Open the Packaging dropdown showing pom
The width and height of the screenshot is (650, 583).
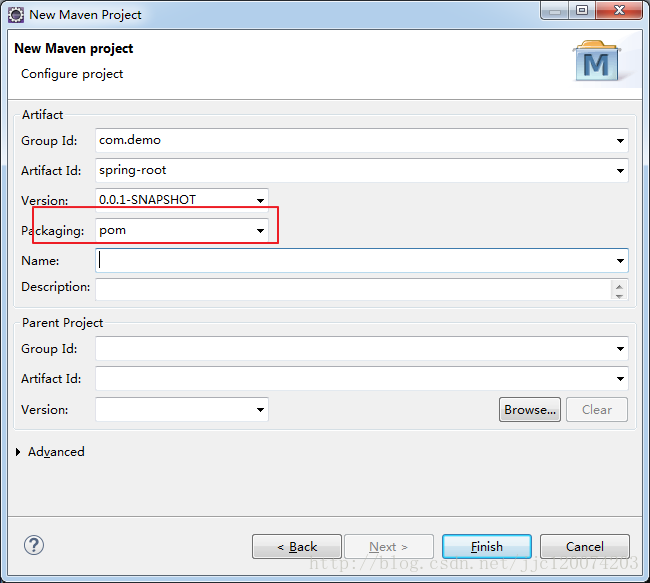(x=260, y=230)
